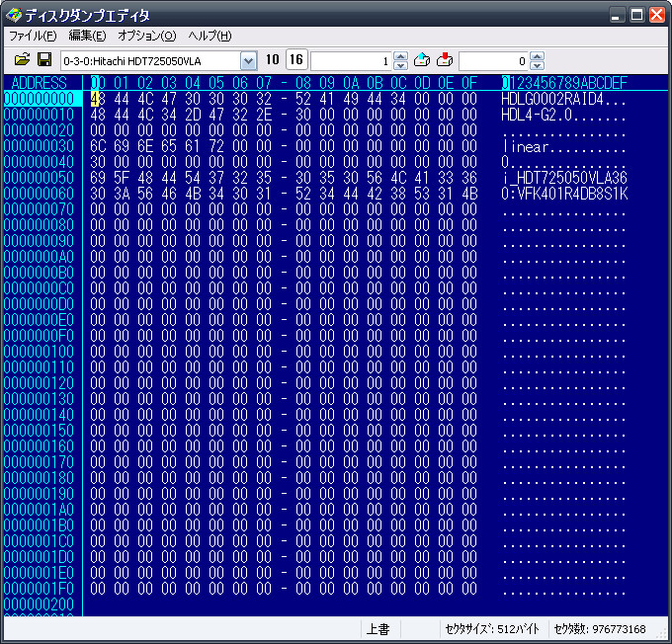Click address row 000000000
Image resolution: width=672 pixels, height=644 pixels.
pos(39,99)
